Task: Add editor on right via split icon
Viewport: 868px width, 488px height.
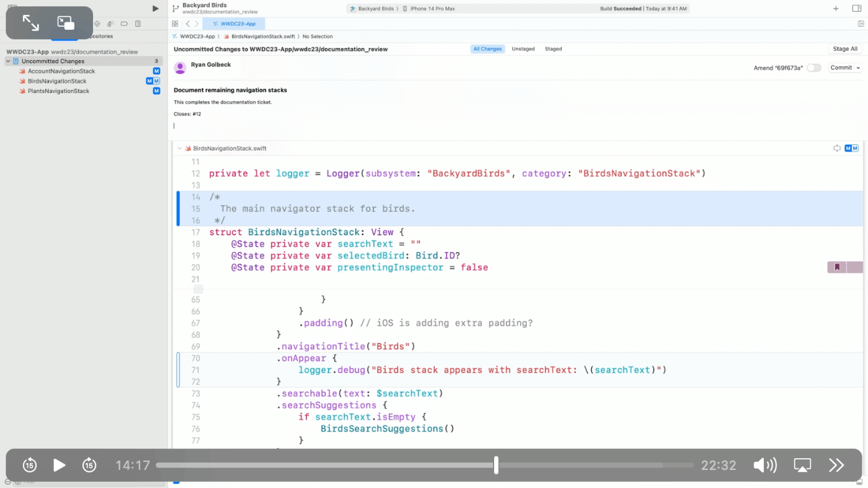Action: click(x=861, y=24)
